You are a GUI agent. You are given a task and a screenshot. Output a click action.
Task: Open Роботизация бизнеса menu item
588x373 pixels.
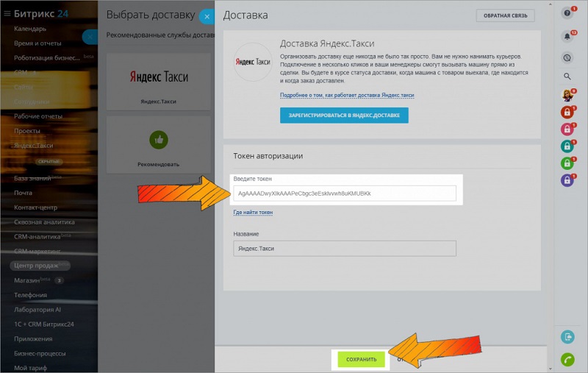click(x=47, y=58)
